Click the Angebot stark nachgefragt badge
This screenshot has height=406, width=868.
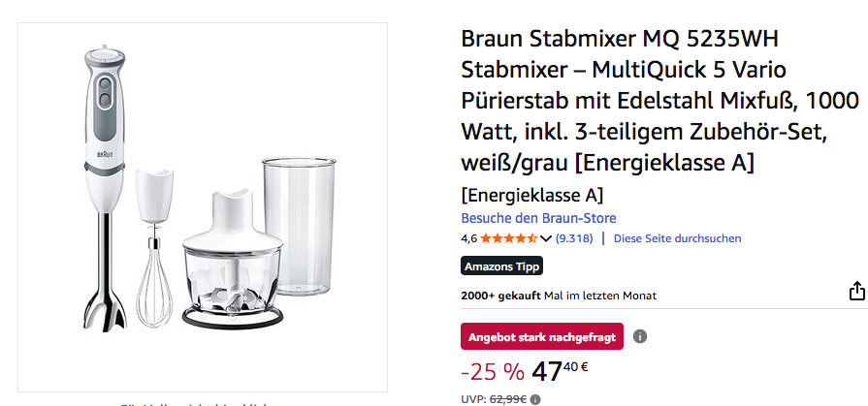542,336
